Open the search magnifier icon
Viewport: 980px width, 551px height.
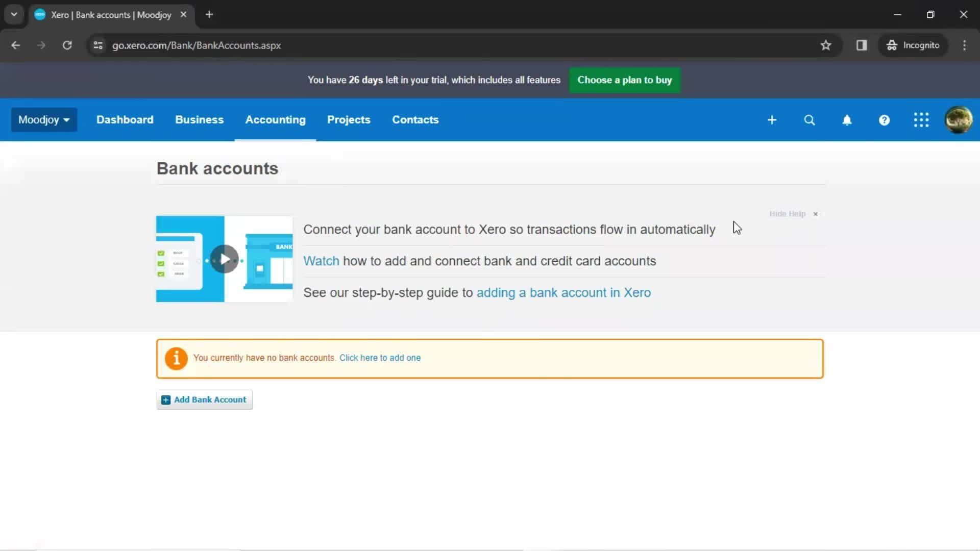click(x=810, y=120)
